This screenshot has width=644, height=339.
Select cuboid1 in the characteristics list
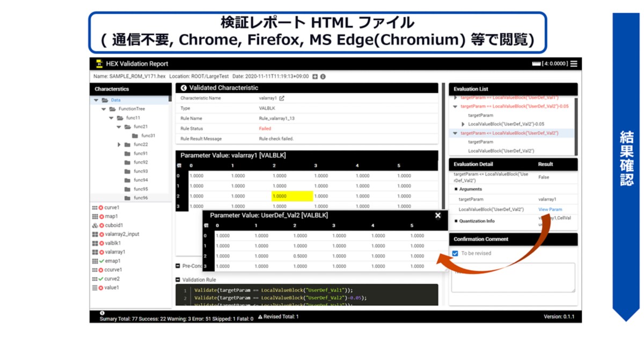[113, 225]
